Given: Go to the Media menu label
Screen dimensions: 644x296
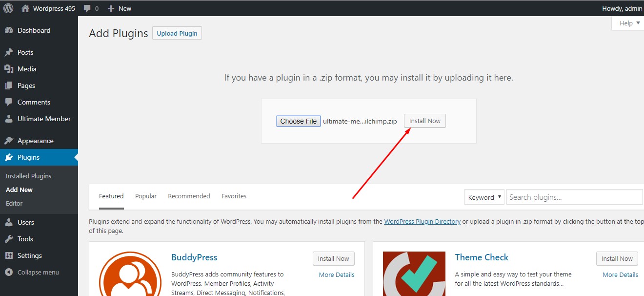Looking at the screenshot, I should tap(27, 69).
